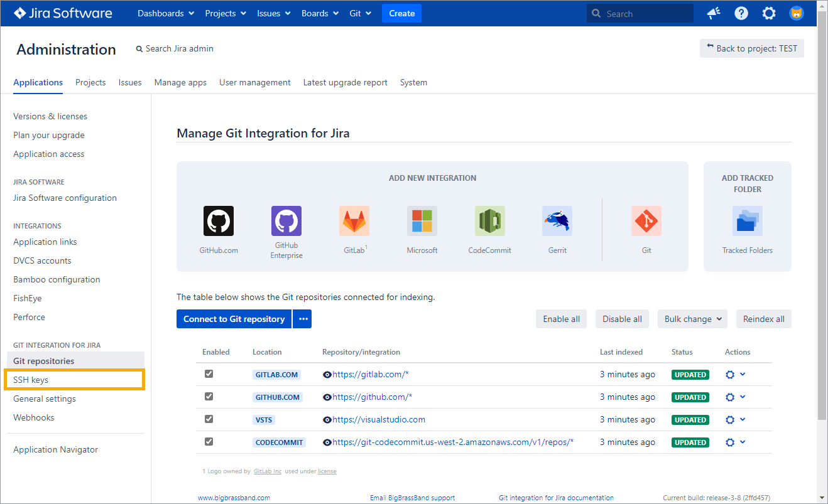
Task: Uncheck Enabled for the gitlab.com repository
Action: pyautogui.click(x=209, y=374)
